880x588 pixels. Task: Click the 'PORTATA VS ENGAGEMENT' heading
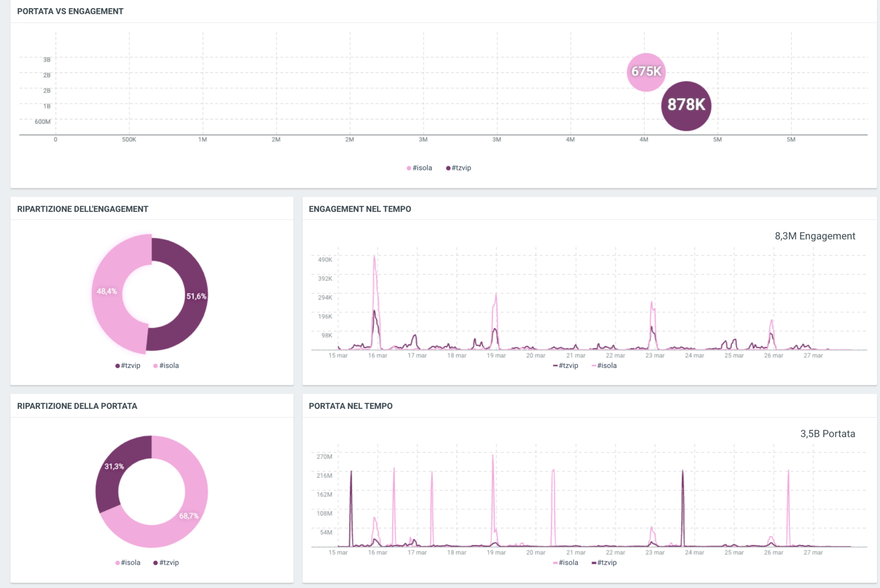(x=70, y=11)
